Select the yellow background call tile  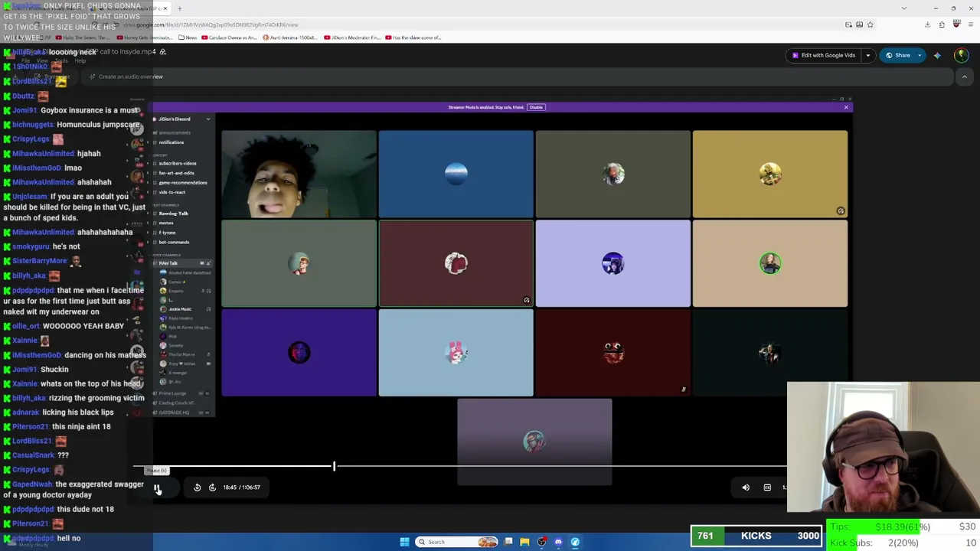pyautogui.click(x=770, y=174)
